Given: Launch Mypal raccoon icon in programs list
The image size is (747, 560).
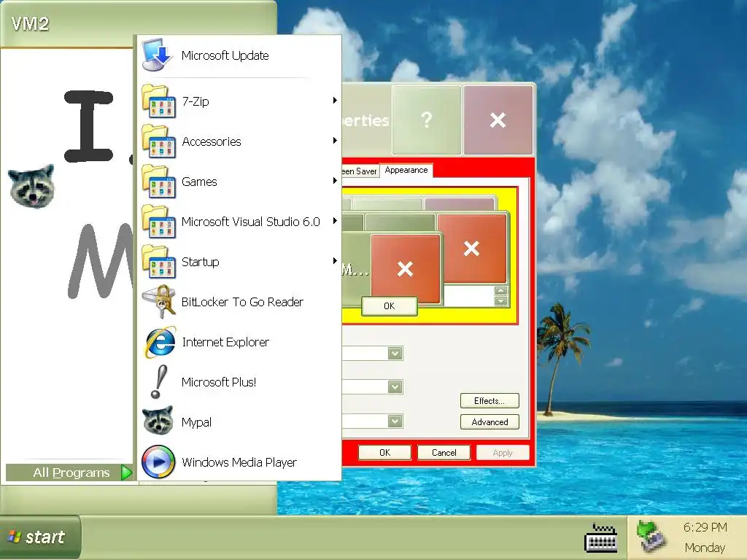Looking at the screenshot, I should pyautogui.click(x=158, y=421).
